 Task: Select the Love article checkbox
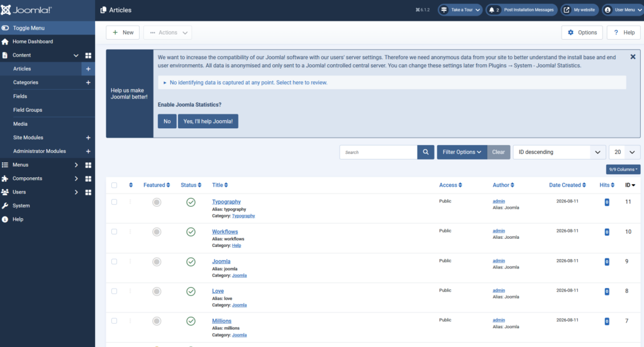[114, 291]
